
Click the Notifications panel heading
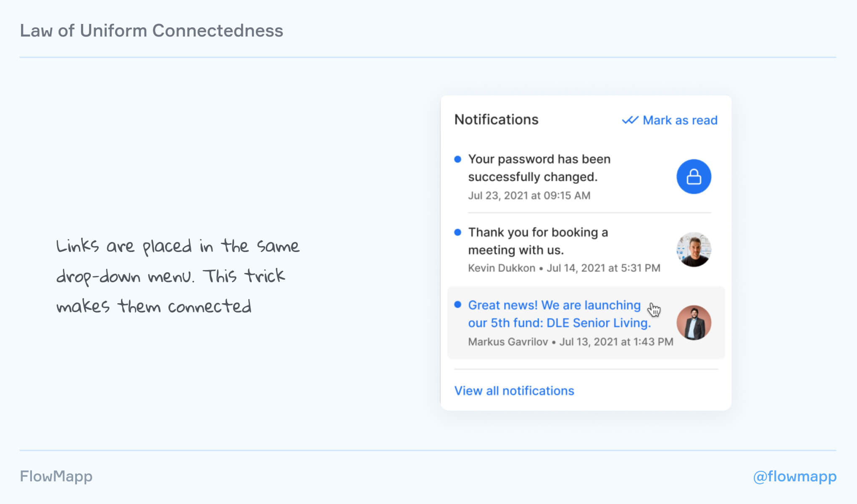point(496,120)
